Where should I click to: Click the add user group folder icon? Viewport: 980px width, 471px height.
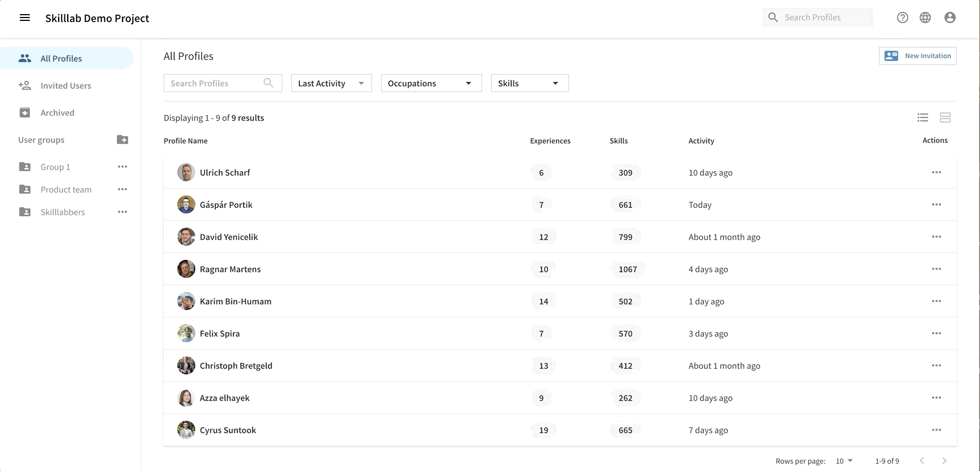(123, 139)
